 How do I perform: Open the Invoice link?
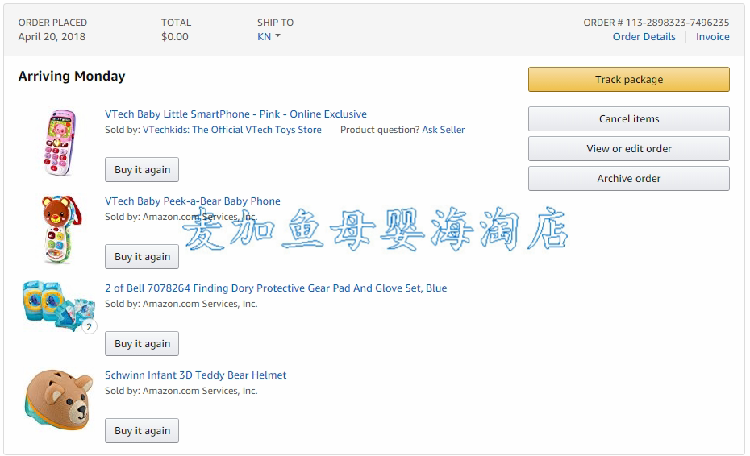pyautogui.click(x=713, y=37)
